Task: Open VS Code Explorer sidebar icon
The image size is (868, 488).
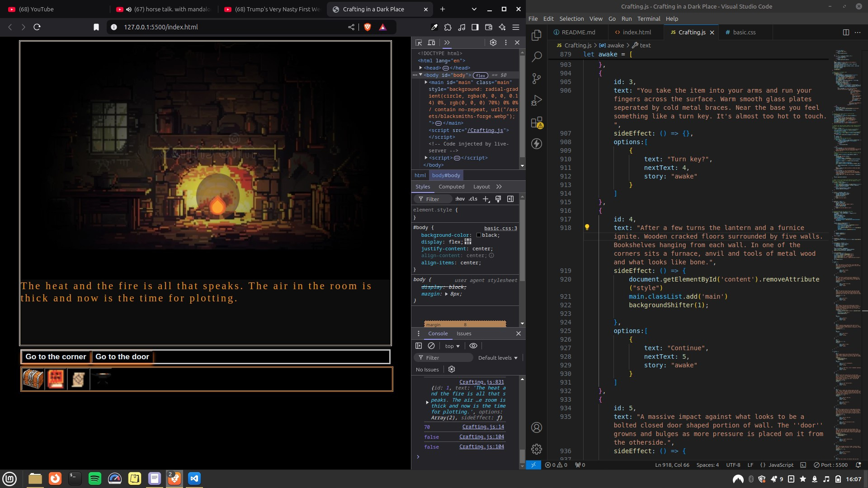Action: 537,35
